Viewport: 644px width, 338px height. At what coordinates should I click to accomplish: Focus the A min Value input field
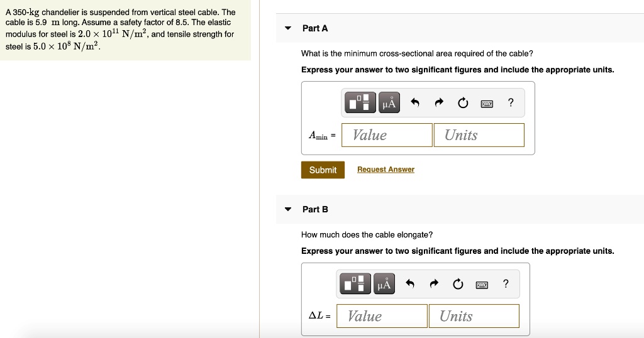[387, 135]
